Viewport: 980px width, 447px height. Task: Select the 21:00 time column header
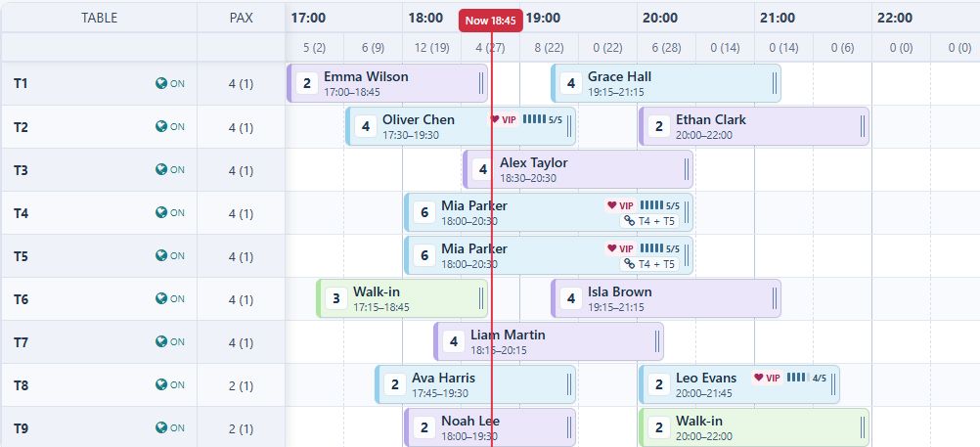[778, 19]
